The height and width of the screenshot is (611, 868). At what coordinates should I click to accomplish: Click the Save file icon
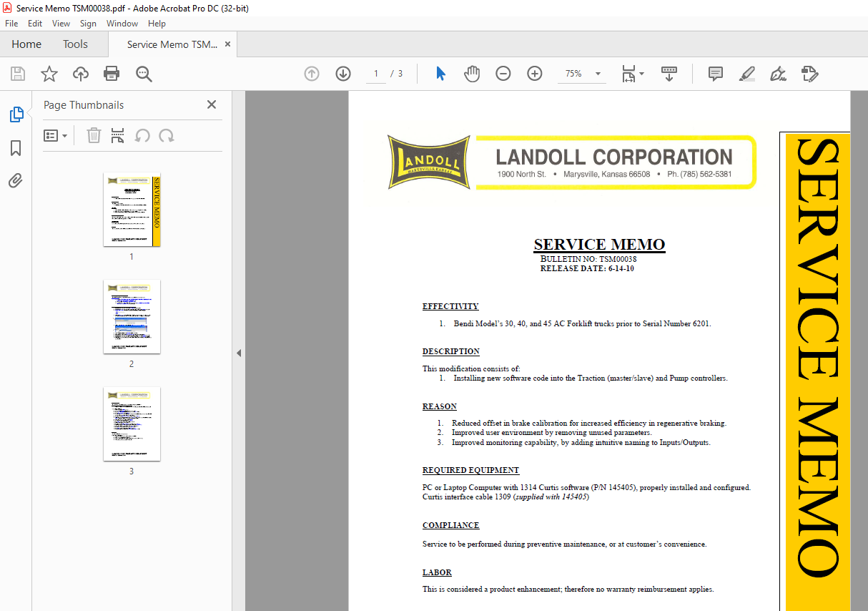pyautogui.click(x=18, y=74)
